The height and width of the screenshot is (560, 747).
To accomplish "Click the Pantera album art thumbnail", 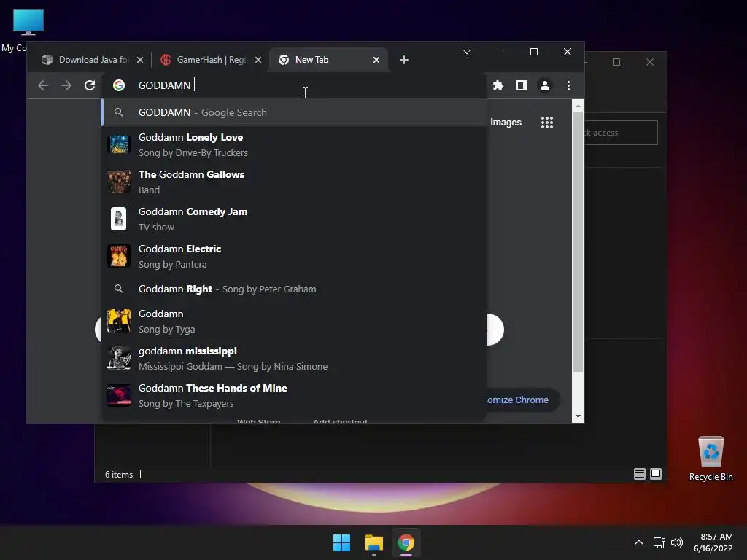I will pyautogui.click(x=119, y=256).
